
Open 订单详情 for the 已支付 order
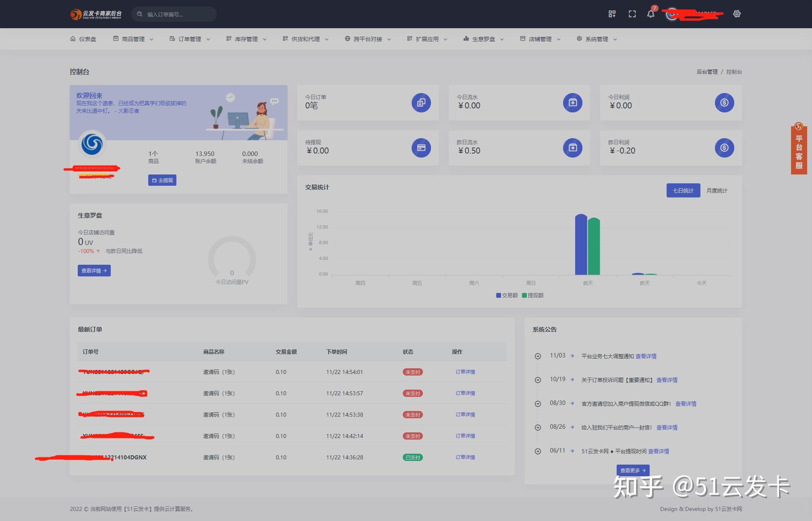coord(465,457)
